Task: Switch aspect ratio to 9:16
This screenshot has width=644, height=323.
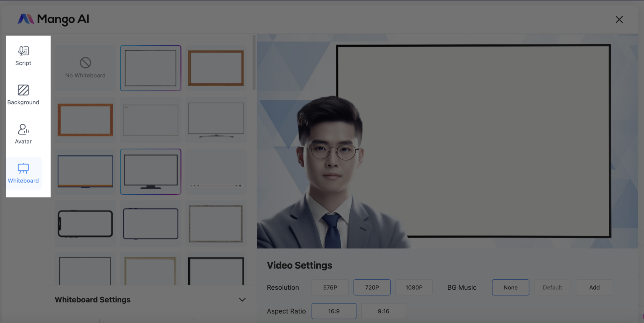Action: click(x=383, y=311)
